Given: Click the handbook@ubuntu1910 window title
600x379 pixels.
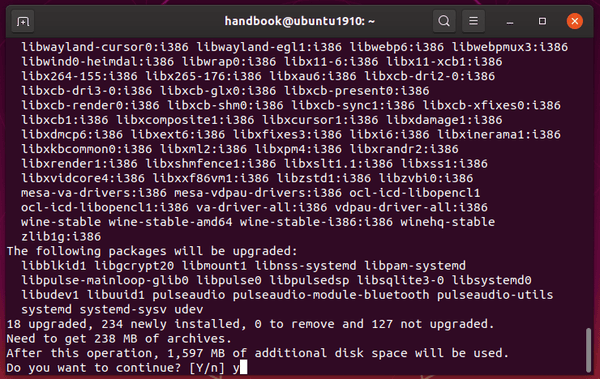Looking at the screenshot, I should (x=300, y=21).
